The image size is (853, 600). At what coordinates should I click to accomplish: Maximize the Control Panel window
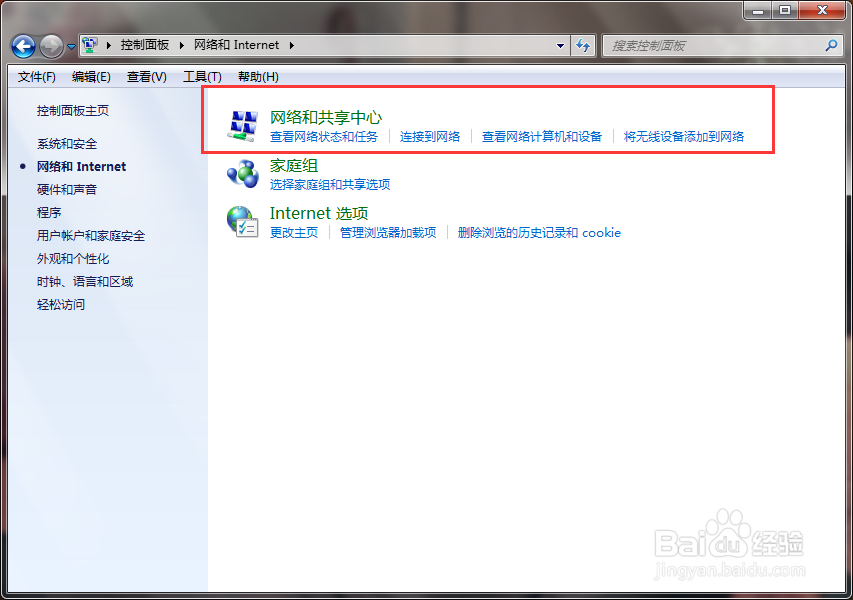click(785, 10)
